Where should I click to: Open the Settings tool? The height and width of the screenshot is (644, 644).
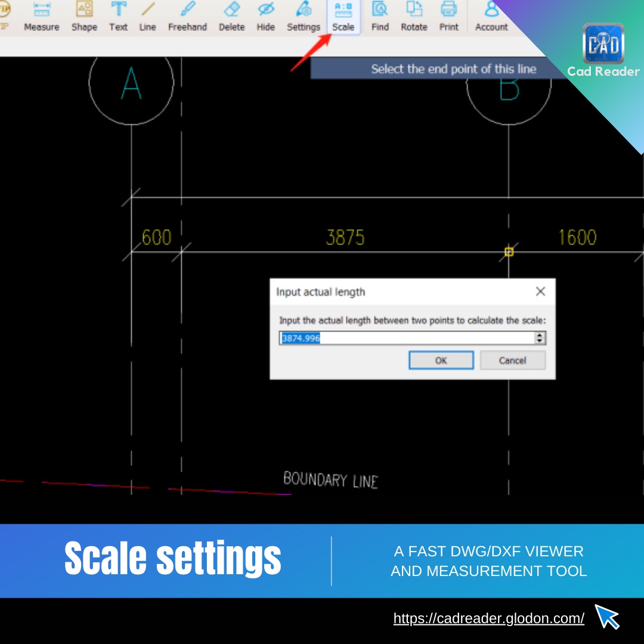[x=304, y=17]
